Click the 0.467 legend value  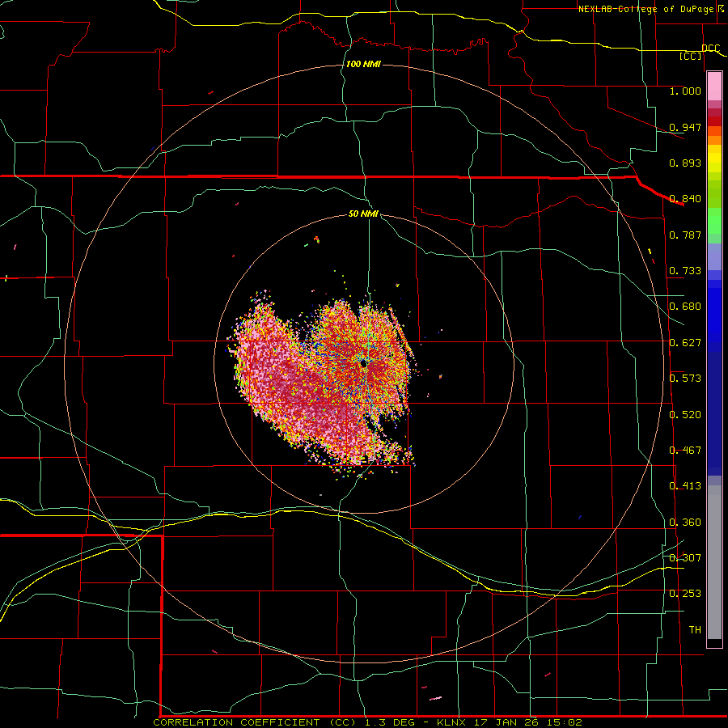(x=685, y=450)
